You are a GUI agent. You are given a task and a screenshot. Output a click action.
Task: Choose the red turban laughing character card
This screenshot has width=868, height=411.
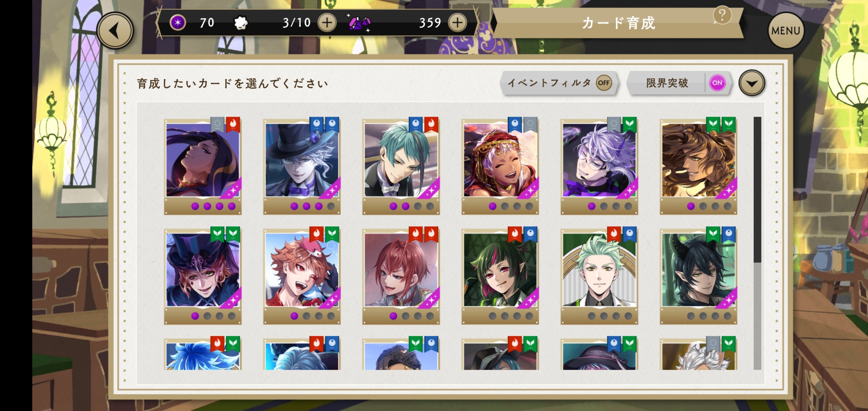500,166
